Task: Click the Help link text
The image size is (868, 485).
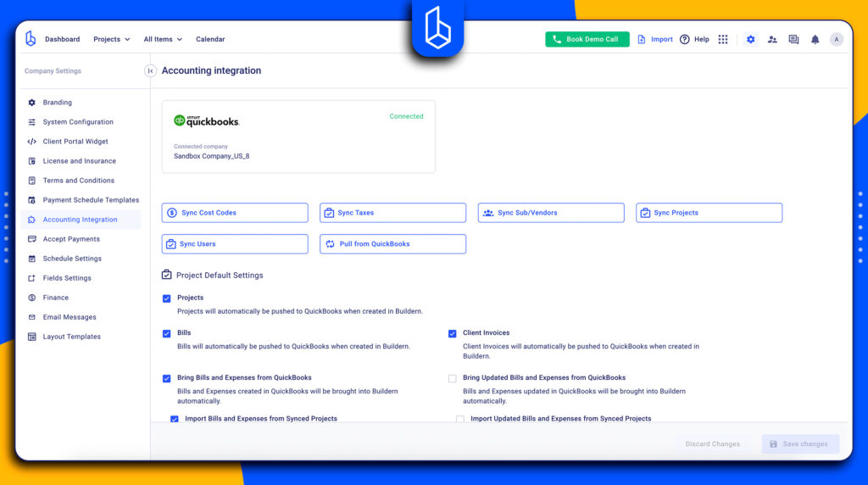Action: click(701, 39)
